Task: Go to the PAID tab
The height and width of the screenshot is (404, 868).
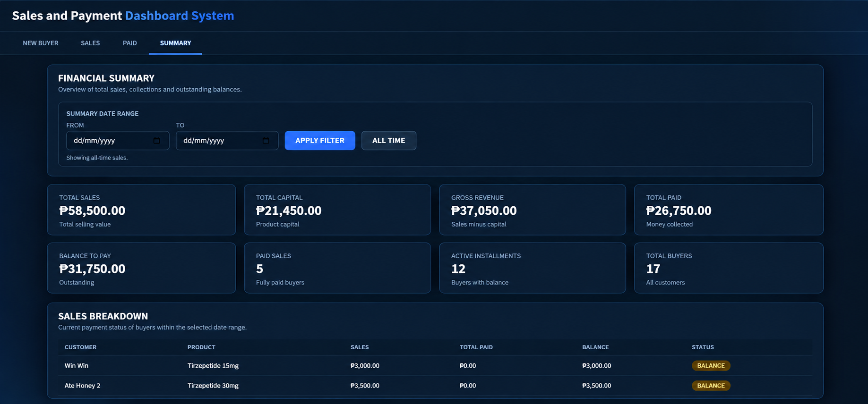Action: coord(130,43)
